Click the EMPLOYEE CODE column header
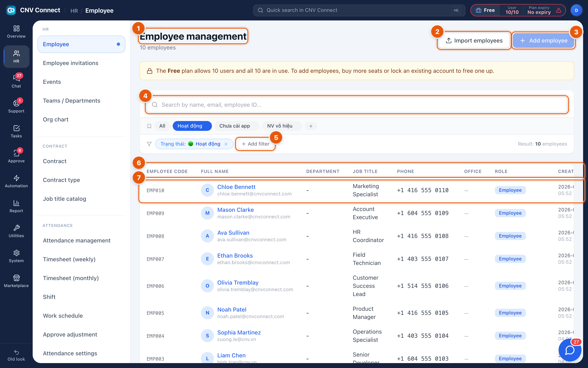Screen dimensions: 588x368 (167, 171)
